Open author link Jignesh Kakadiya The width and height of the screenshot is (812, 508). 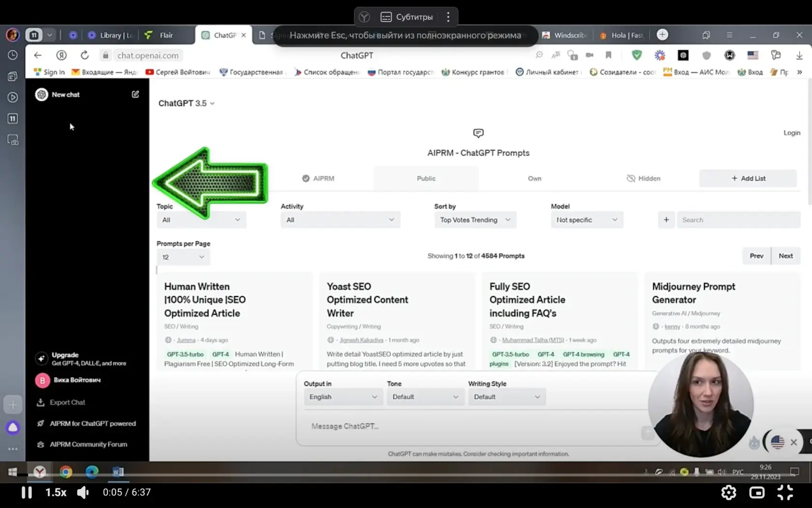362,340
